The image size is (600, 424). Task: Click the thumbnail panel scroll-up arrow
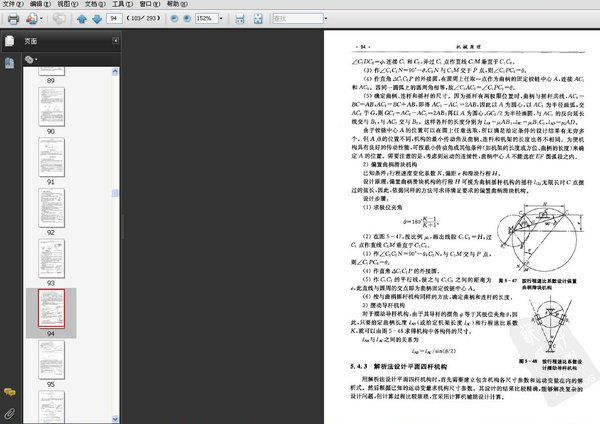[x=115, y=71]
